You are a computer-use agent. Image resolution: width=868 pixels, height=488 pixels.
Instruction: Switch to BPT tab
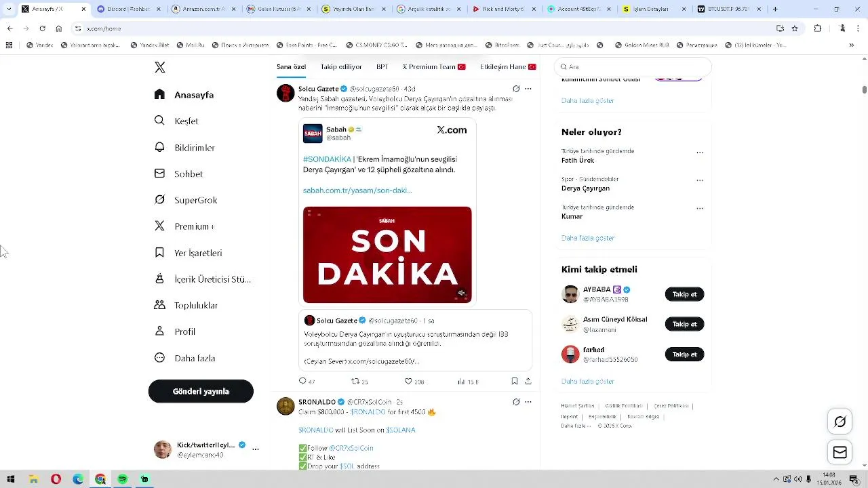382,67
